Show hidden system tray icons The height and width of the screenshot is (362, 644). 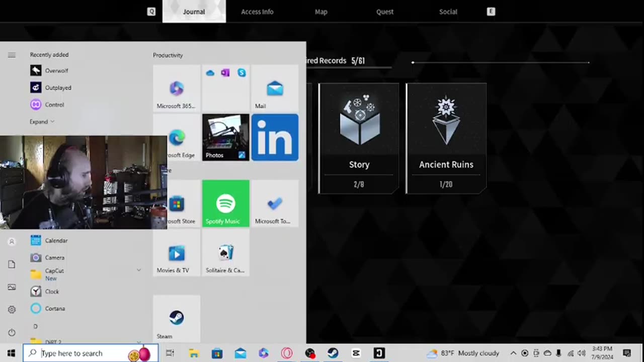point(513,353)
